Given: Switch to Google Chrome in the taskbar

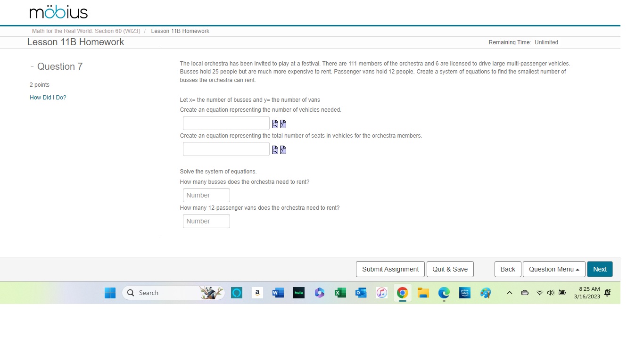Looking at the screenshot, I should [x=402, y=293].
